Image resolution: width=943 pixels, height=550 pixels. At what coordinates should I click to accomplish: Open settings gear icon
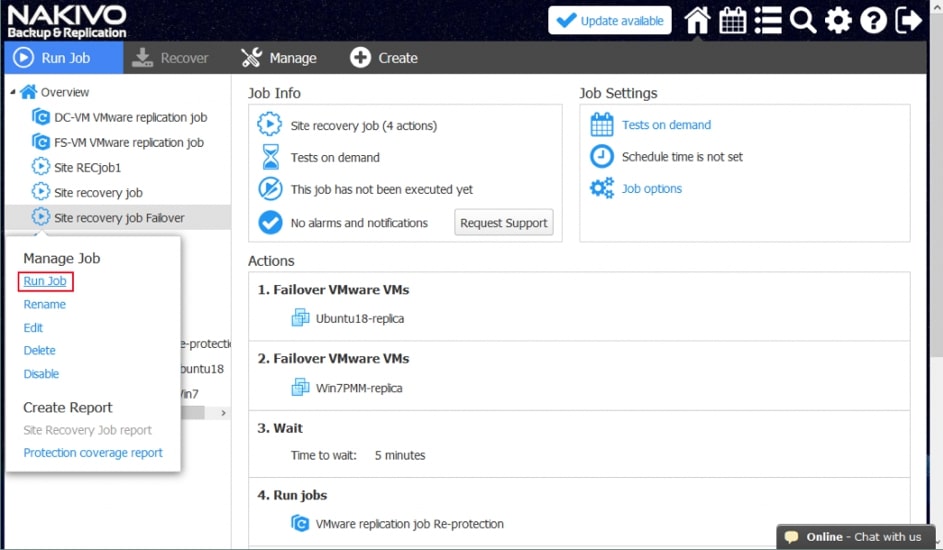click(x=838, y=20)
